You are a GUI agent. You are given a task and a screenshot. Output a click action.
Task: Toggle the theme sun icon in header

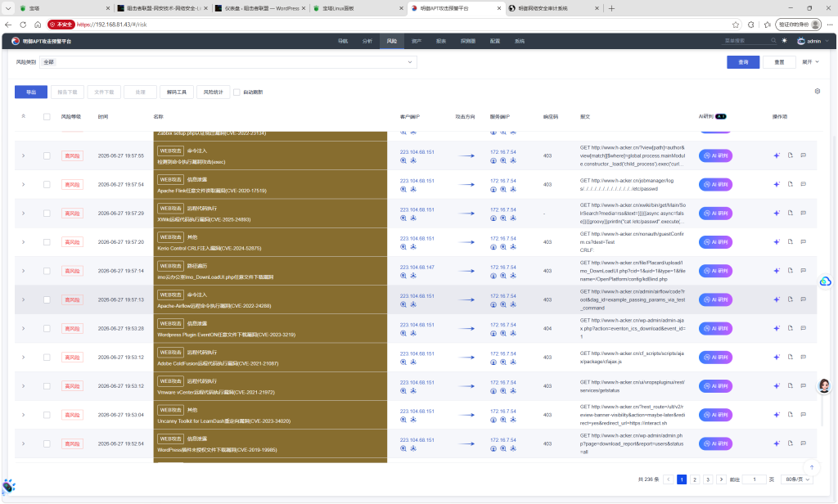pos(784,41)
